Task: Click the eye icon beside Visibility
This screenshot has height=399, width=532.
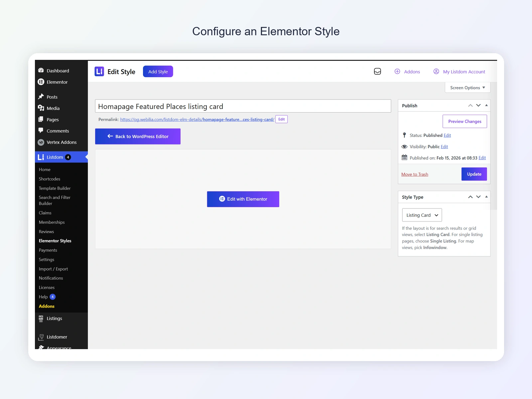Action: tap(404, 147)
